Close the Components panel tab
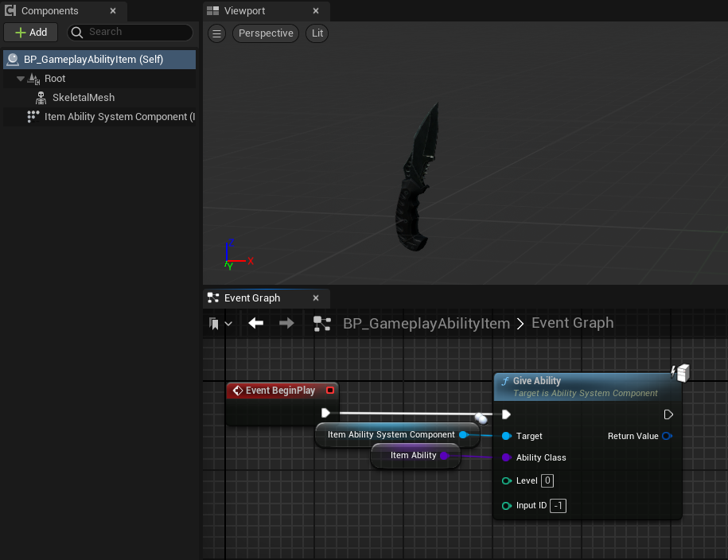728x560 pixels. click(x=112, y=11)
